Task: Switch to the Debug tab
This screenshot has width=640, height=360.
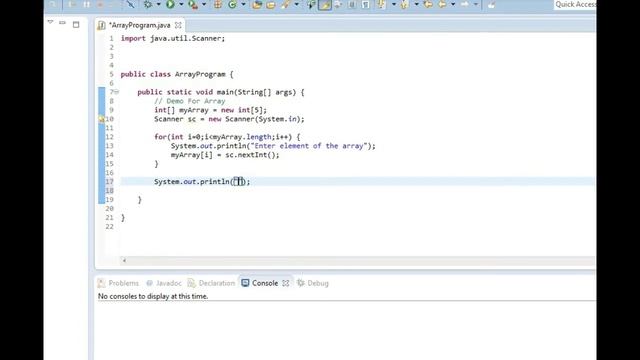Action: (x=313, y=283)
